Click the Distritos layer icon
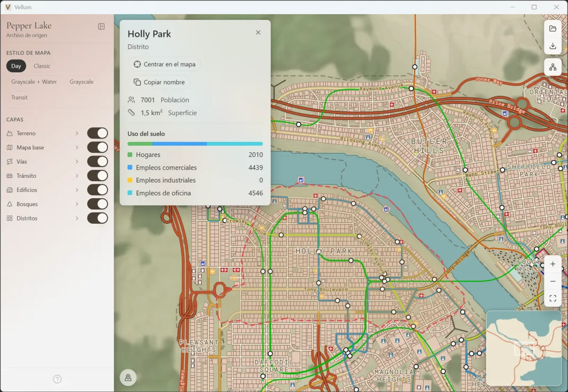 click(9, 218)
